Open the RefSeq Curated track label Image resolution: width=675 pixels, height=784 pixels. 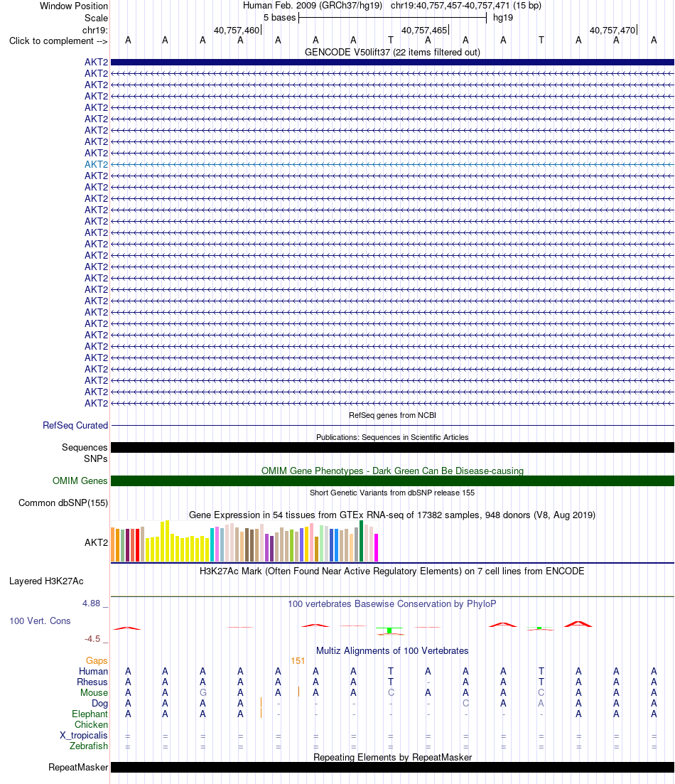coord(75,426)
